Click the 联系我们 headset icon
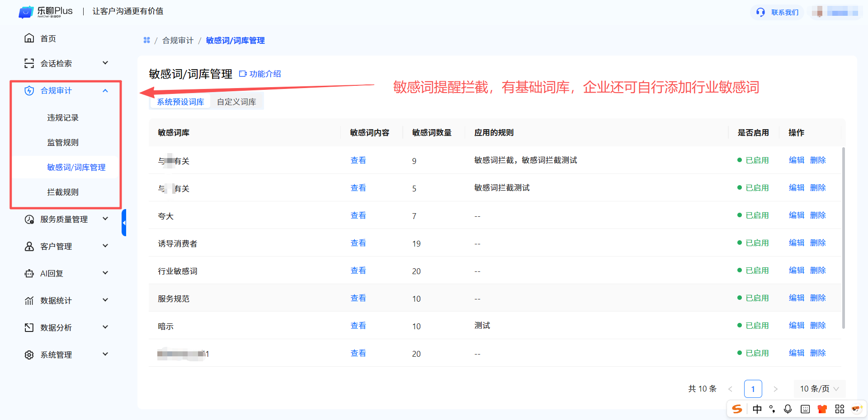This screenshot has height=420, width=868. tap(761, 12)
